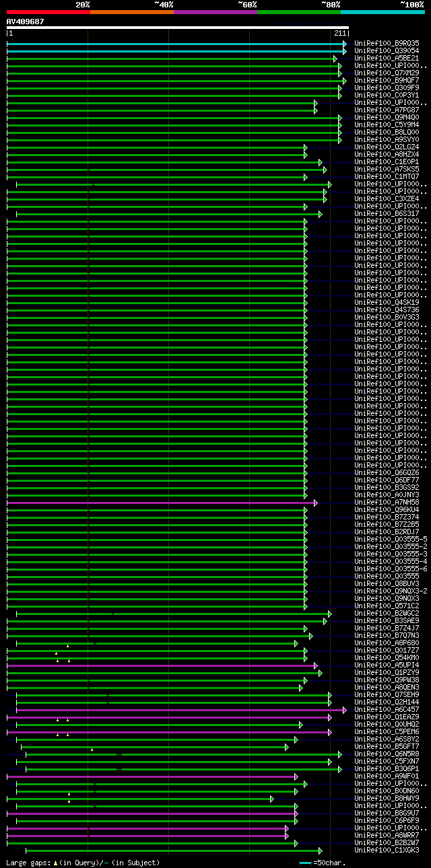The image size is (431, 868).
Task: Select the UniRef100_A7PG87 label
Action: tap(387, 110)
